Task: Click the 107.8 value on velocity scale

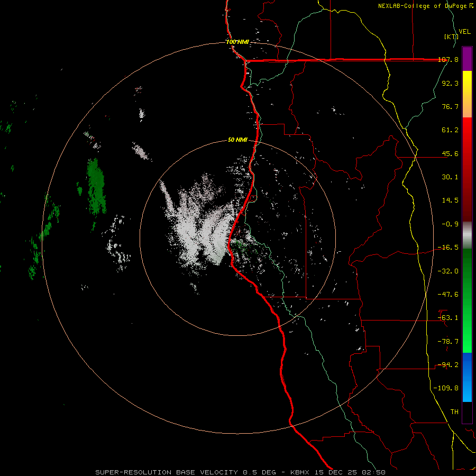Action: pos(448,60)
